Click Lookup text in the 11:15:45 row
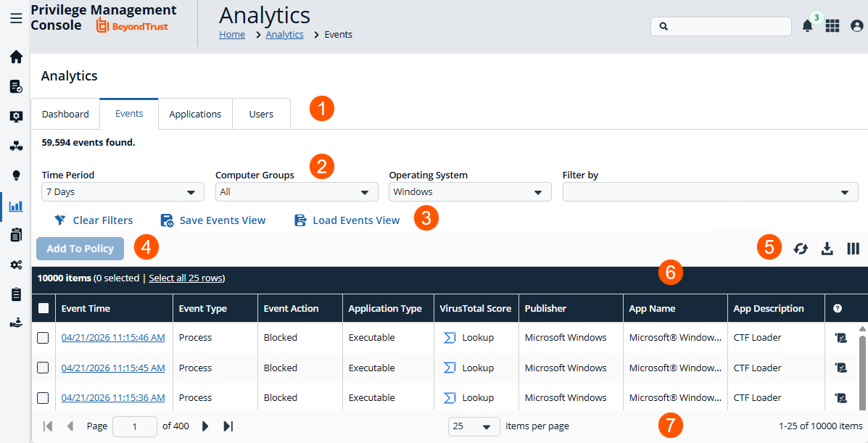868x443 pixels. [x=478, y=368]
